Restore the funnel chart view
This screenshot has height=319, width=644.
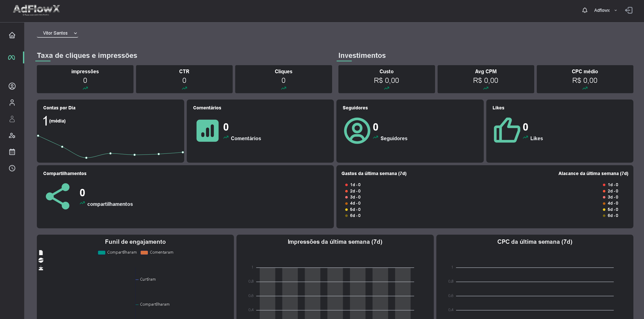pos(41,260)
